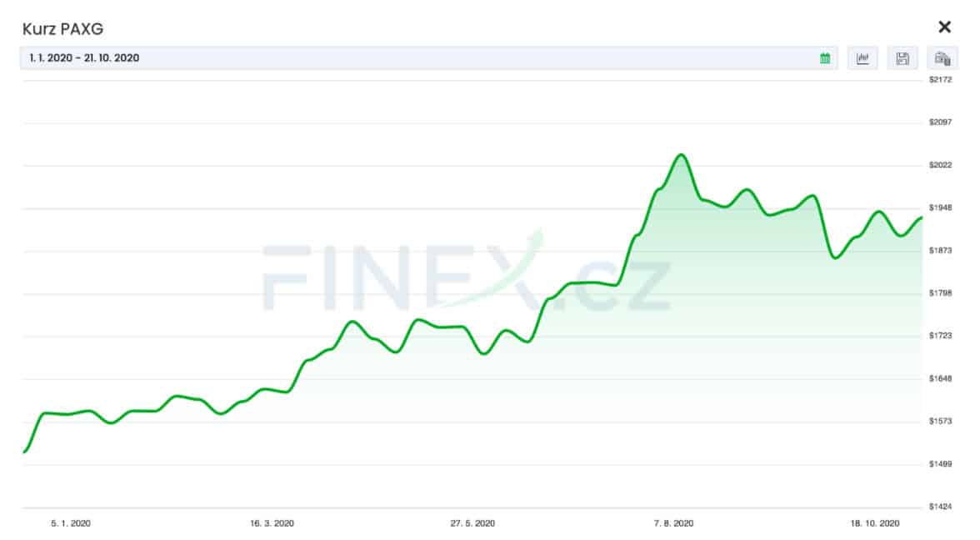Click the $1798 price axis label

940,292
